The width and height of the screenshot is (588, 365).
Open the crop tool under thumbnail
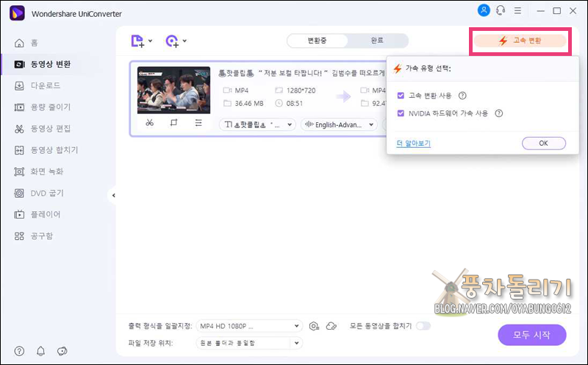[x=173, y=123]
